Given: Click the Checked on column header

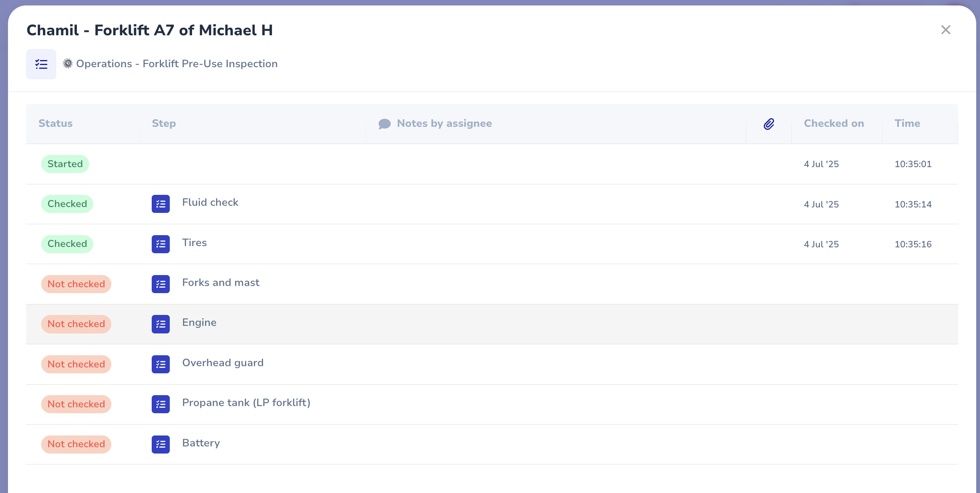Looking at the screenshot, I should click(x=834, y=123).
